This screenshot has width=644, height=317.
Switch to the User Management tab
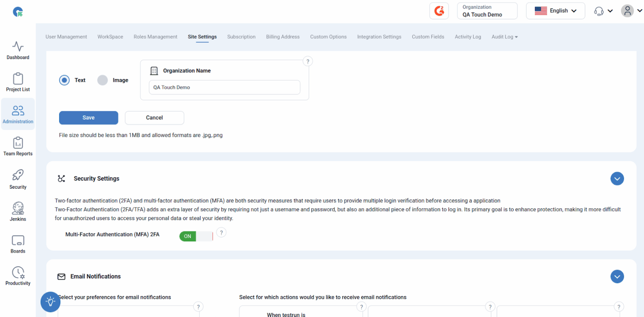[x=66, y=37]
